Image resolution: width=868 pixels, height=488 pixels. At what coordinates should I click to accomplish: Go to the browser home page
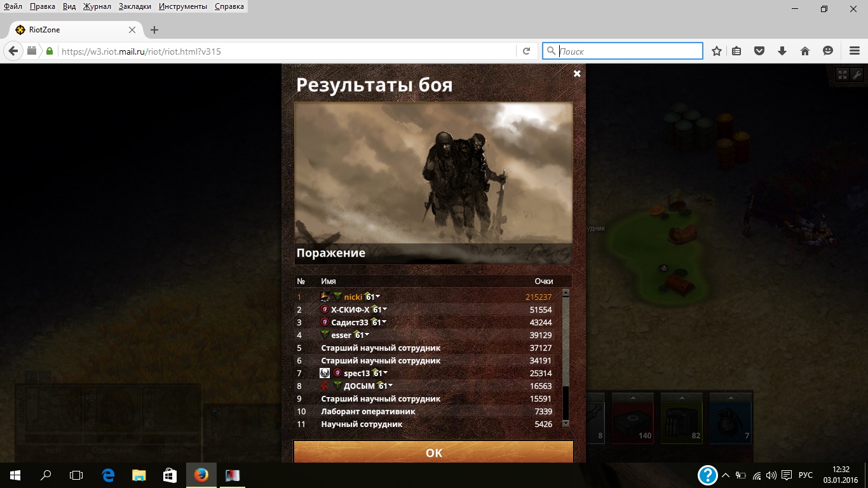(x=805, y=51)
